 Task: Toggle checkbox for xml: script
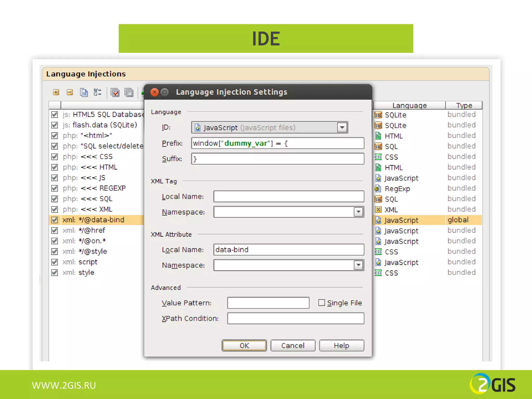pyautogui.click(x=55, y=262)
